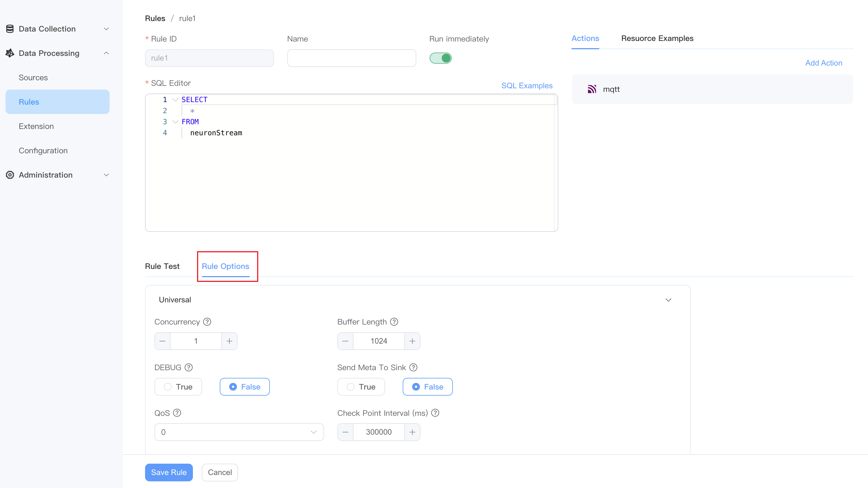This screenshot has width=868, height=488.
Task: Click the Rule ID input field
Action: (x=210, y=58)
